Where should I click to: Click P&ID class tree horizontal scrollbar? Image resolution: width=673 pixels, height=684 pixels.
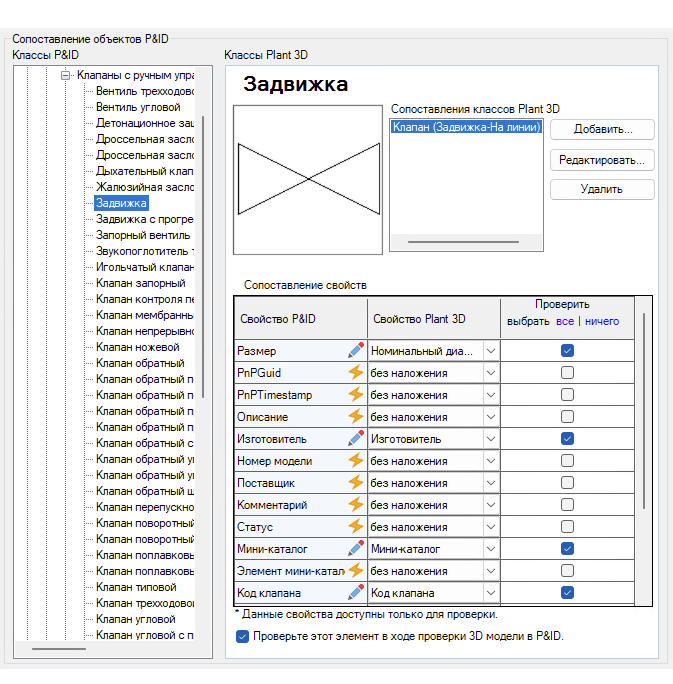point(59,649)
